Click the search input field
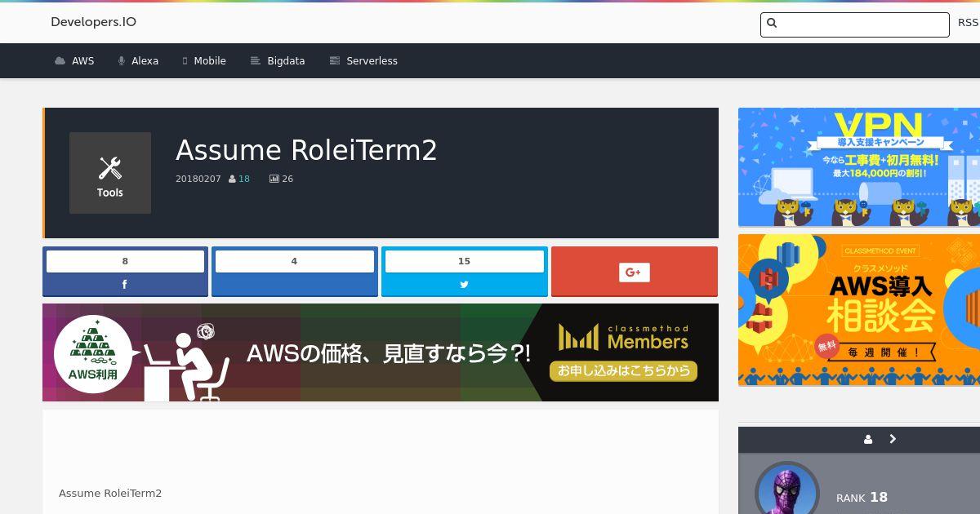Image resolution: width=980 pixels, height=514 pixels. [x=855, y=24]
